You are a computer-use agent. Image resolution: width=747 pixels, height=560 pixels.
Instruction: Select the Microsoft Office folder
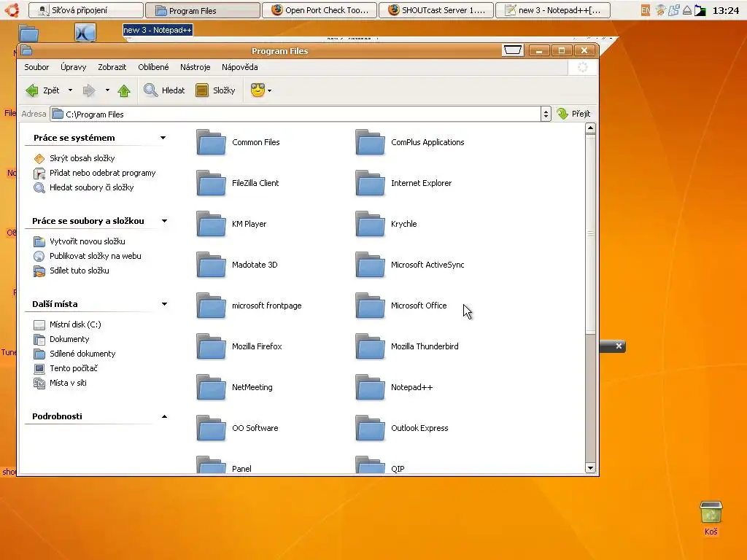401,306
